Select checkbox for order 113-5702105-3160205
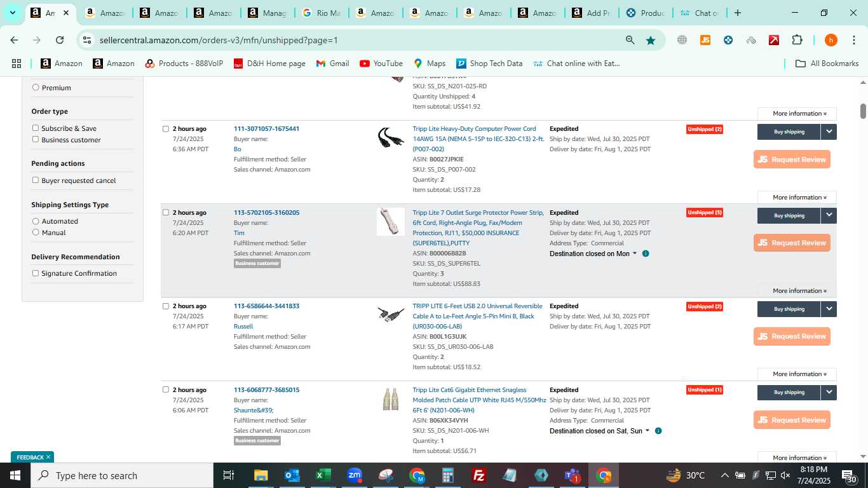This screenshot has height=488, width=868. 166,213
